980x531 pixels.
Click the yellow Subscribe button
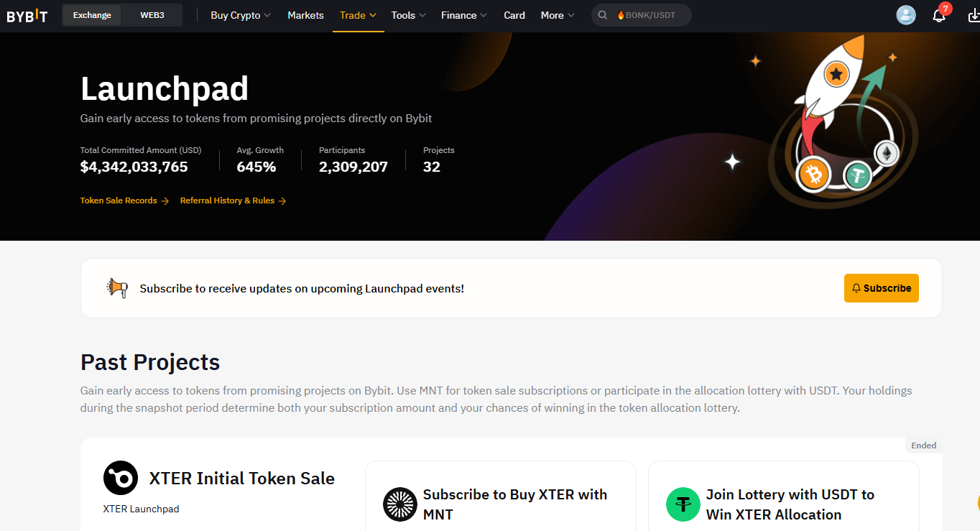point(882,288)
